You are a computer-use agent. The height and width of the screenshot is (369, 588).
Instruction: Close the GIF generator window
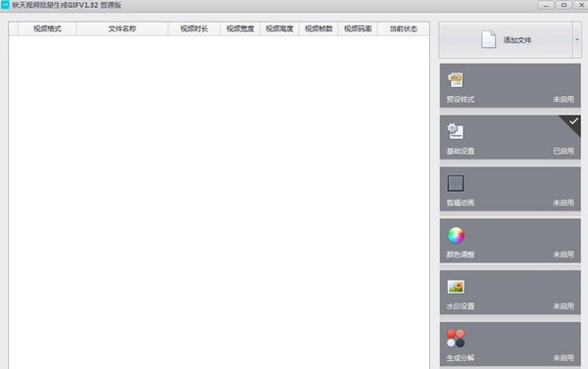(x=581, y=5)
